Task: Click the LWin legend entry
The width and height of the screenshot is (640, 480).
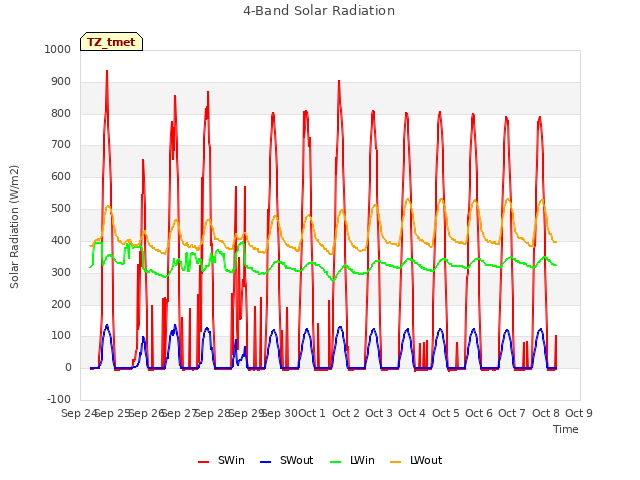Action: point(352,460)
